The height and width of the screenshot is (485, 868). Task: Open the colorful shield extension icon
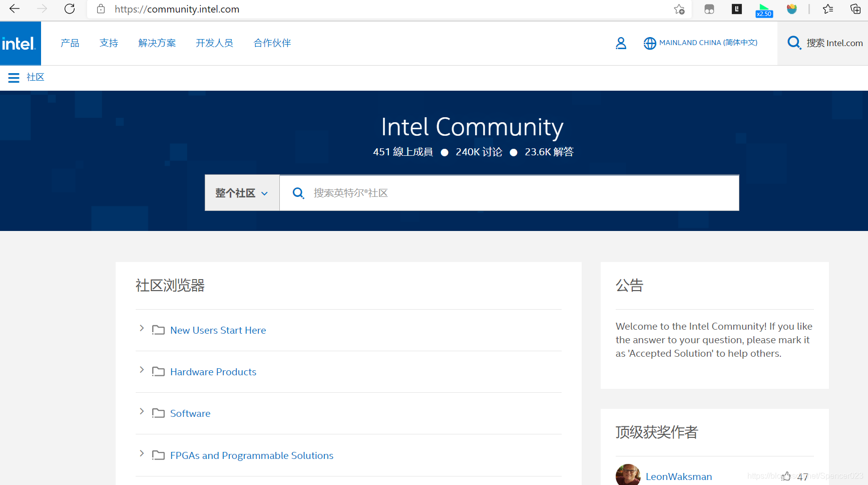[791, 9]
